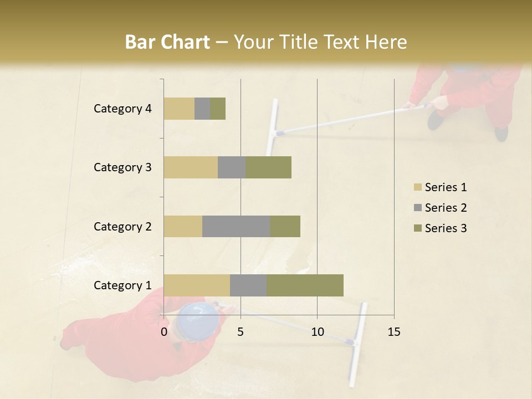Click the Category 1 axis label
Viewport: 532px width, 399px height.
(x=122, y=285)
